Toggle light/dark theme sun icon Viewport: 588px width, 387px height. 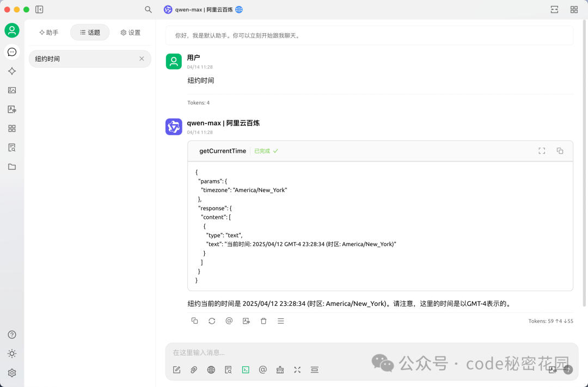pyautogui.click(x=12, y=354)
